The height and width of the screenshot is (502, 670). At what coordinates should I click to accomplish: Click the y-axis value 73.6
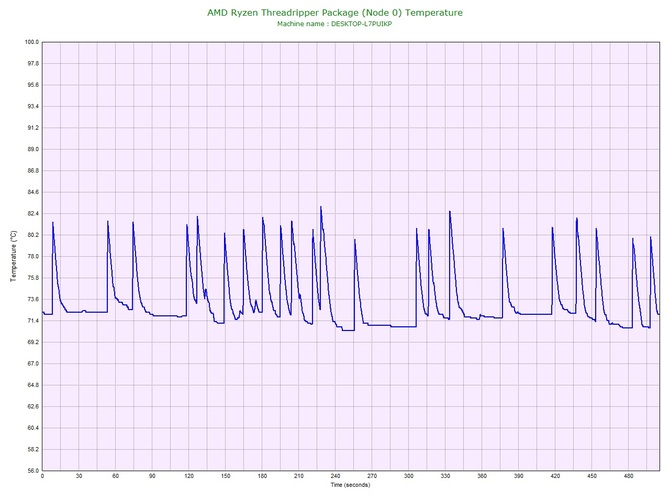click(33, 299)
